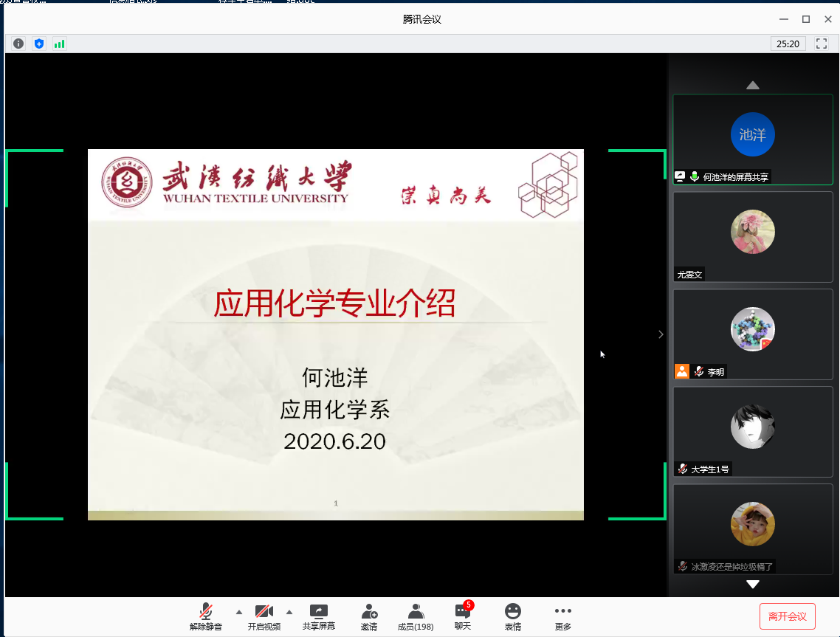The height and width of the screenshot is (637, 840).
Task: Enter full screen mode
Action: tap(821, 44)
